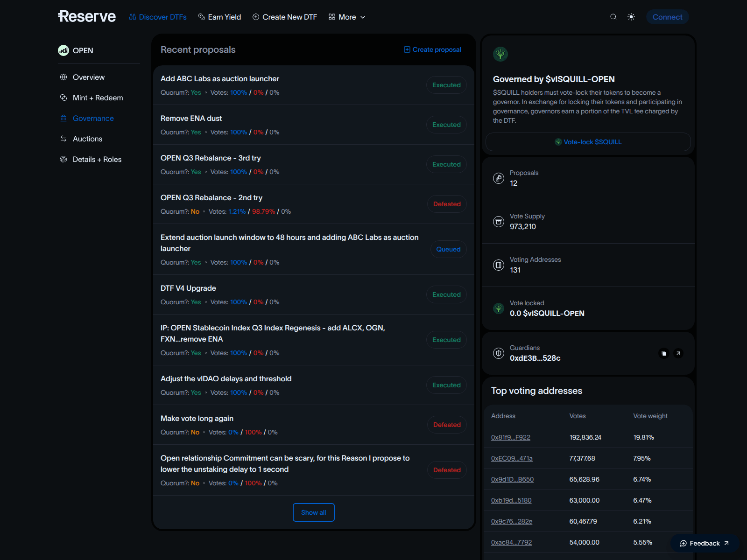This screenshot has width=747, height=560.
Task: Click the Vote-lock $SQUILL button
Action: coord(588,142)
